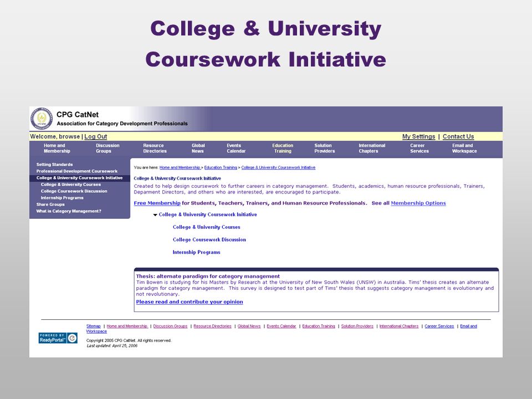Open the Home and Membership nav tab
The height and width of the screenshot is (399, 532).
tap(57, 149)
